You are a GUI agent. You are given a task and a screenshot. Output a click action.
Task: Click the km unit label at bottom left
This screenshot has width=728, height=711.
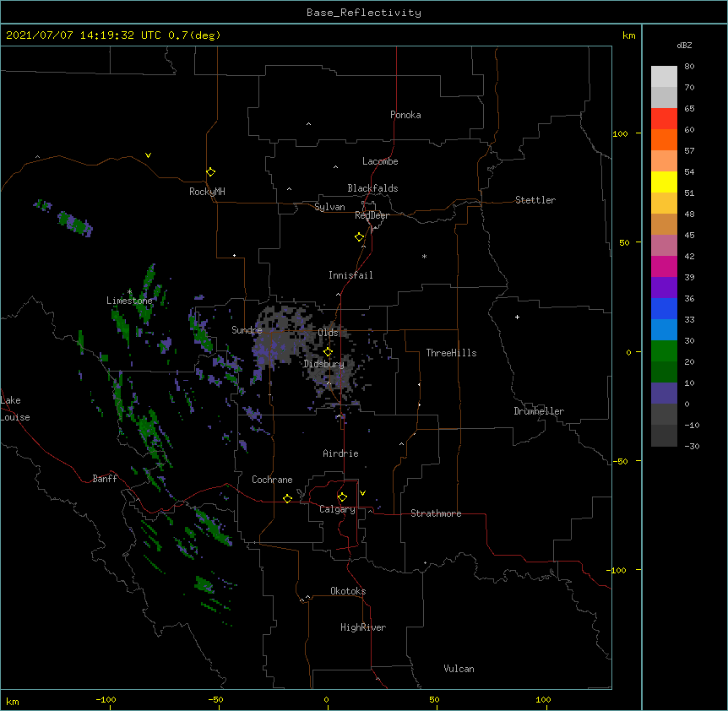[13, 702]
